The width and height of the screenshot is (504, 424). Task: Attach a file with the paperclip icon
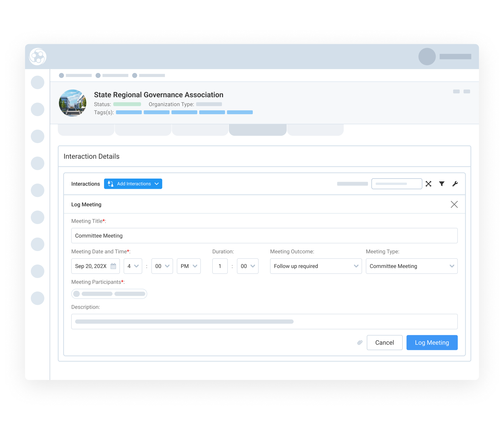(x=360, y=343)
